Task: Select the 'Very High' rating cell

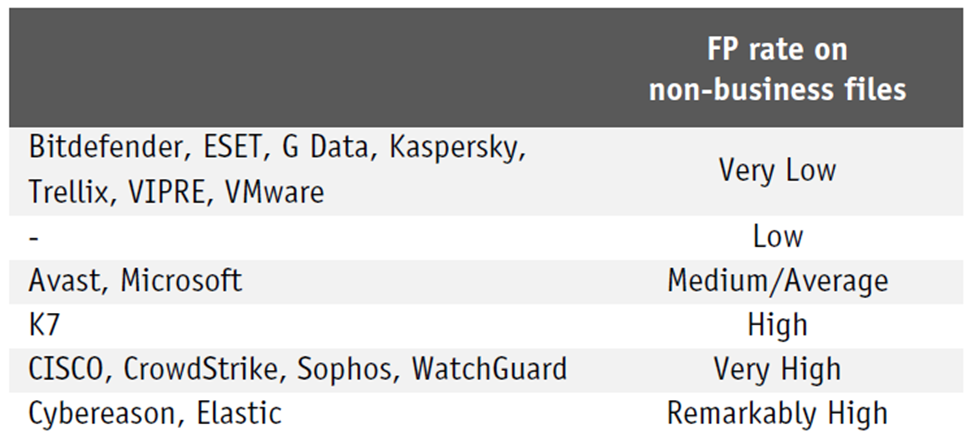Action: pos(777,369)
